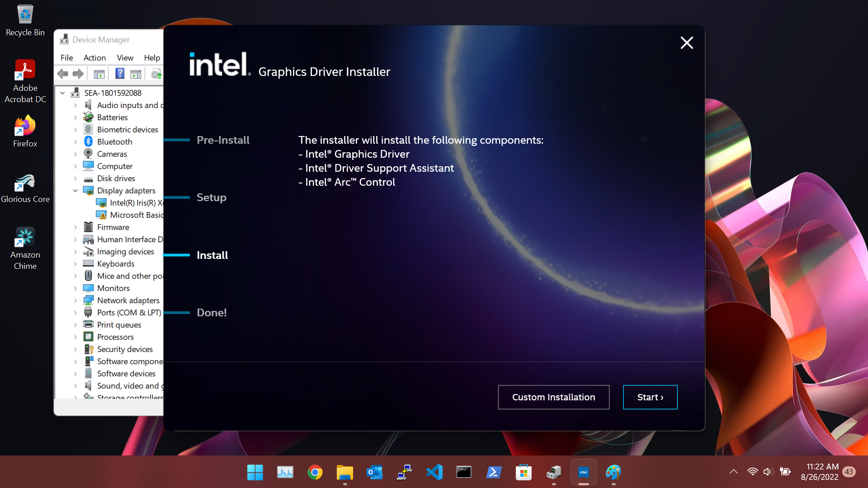Open Command Prompt from taskbar
This screenshot has height=488, width=868.
coord(464,472)
